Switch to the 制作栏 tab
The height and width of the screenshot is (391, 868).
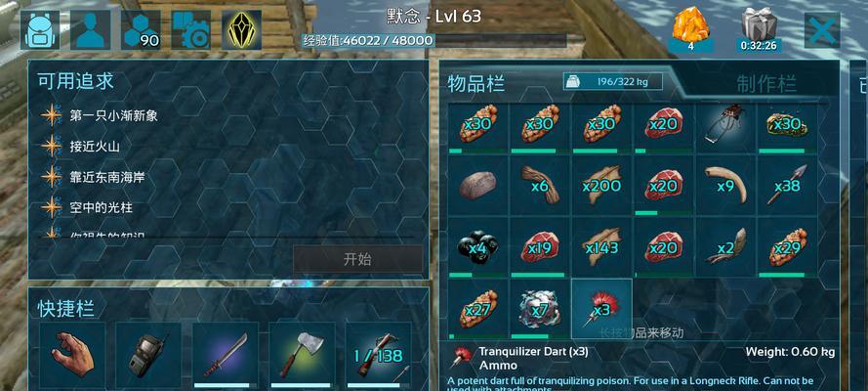pyautogui.click(x=766, y=84)
